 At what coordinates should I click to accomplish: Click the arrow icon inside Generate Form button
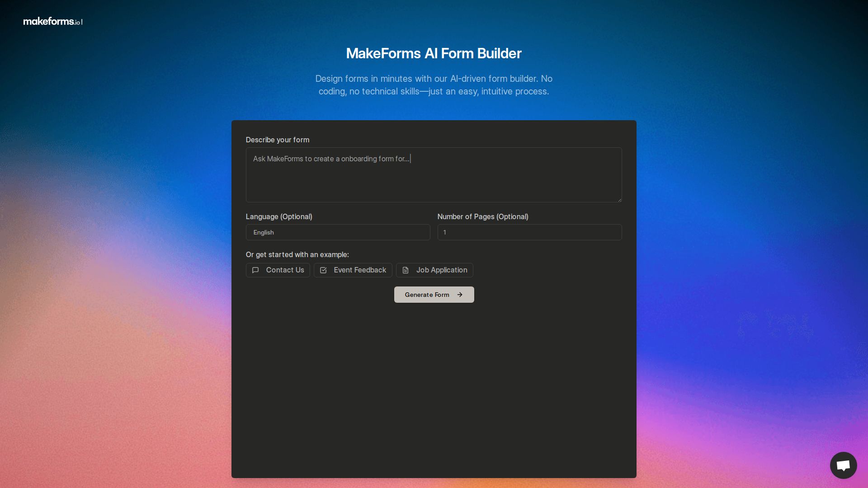click(460, 294)
